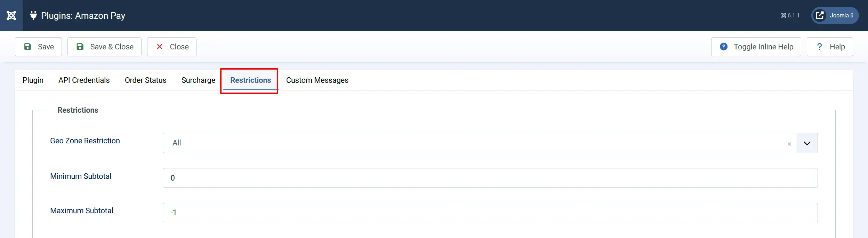Expand the Geo Zone Restriction dropdown arrow
868x238 pixels.
807,143
